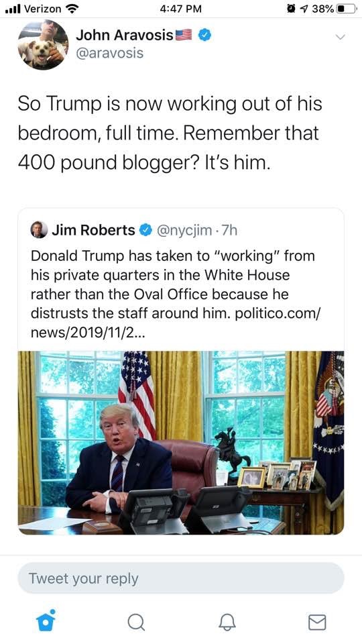Tap the battery indicator in status bar

point(347,9)
